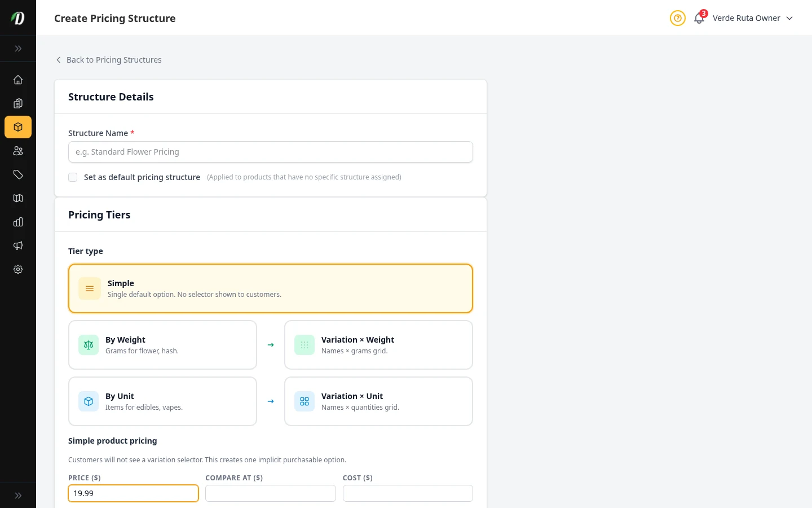Click the bottom-left sidebar collapse chevrons
812x508 pixels.
(x=17, y=495)
